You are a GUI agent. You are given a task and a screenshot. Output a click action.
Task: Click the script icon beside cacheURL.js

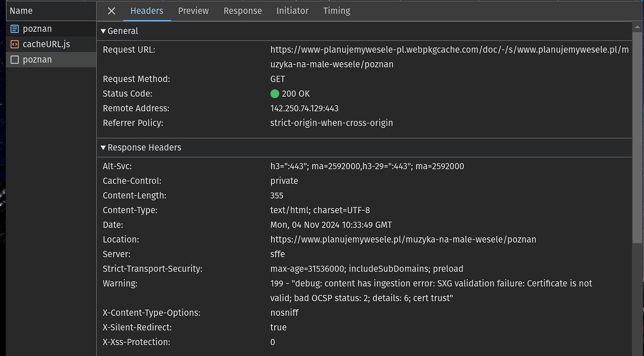pyautogui.click(x=15, y=44)
